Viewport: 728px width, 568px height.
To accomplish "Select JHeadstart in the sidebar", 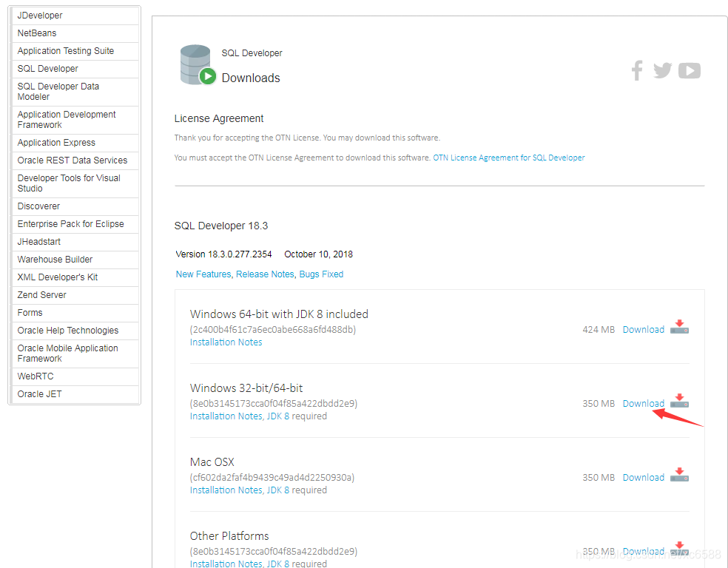I will [x=75, y=241].
